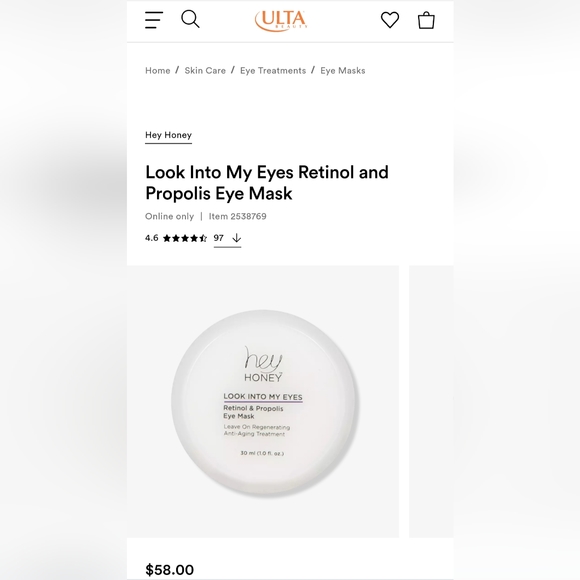Open the Hey Honey brand link
Image resolution: width=580 pixels, height=580 pixels.
168,135
